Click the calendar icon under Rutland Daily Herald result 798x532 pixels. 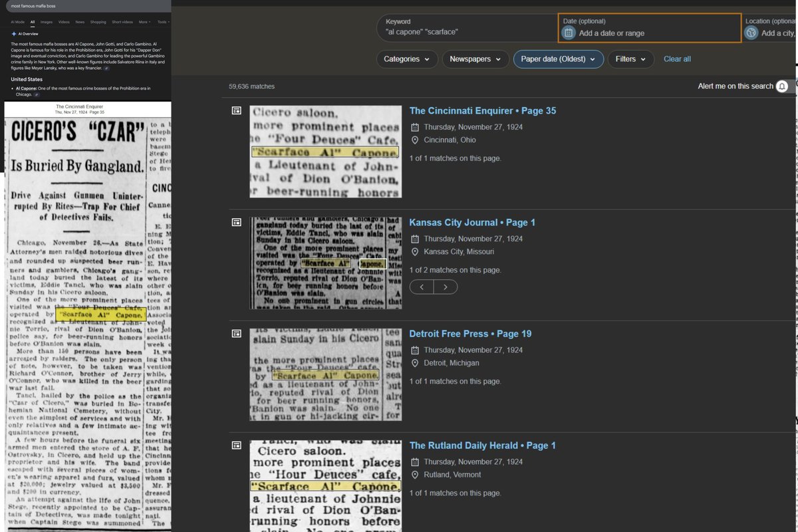[415, 462]
